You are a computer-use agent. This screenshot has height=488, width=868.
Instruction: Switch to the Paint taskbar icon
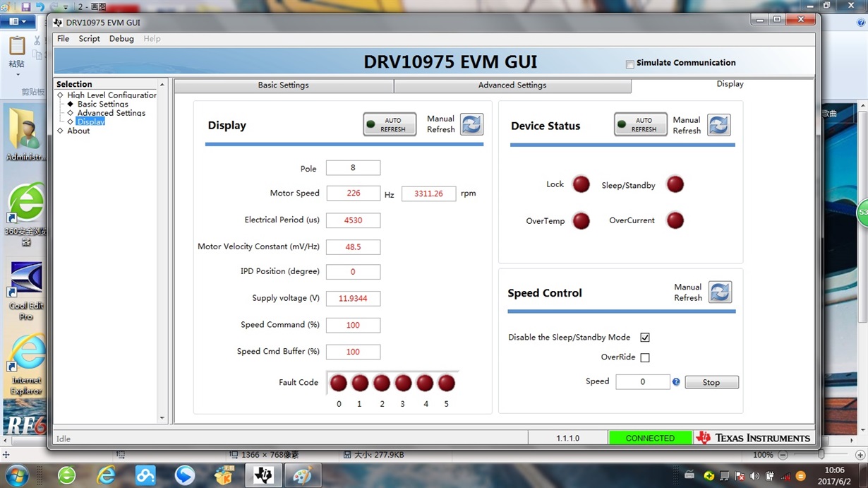tap(303, 475)
